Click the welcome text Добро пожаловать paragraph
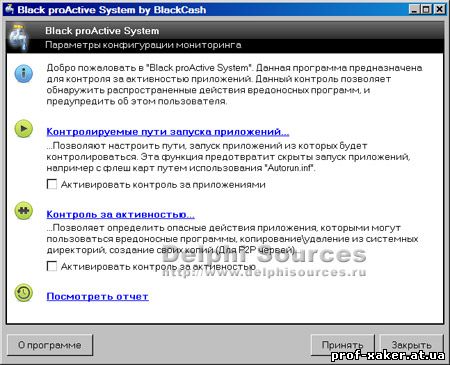 pos(234,84)
